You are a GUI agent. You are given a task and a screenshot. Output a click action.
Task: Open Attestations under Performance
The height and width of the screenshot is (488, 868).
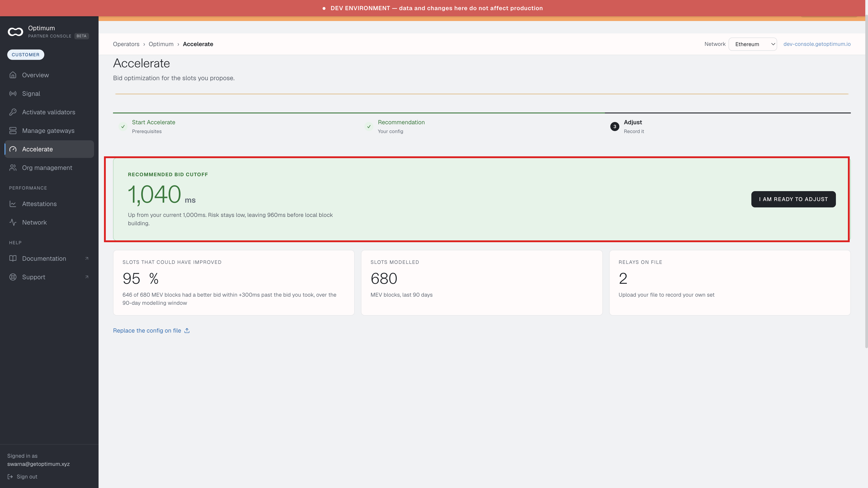49,203
